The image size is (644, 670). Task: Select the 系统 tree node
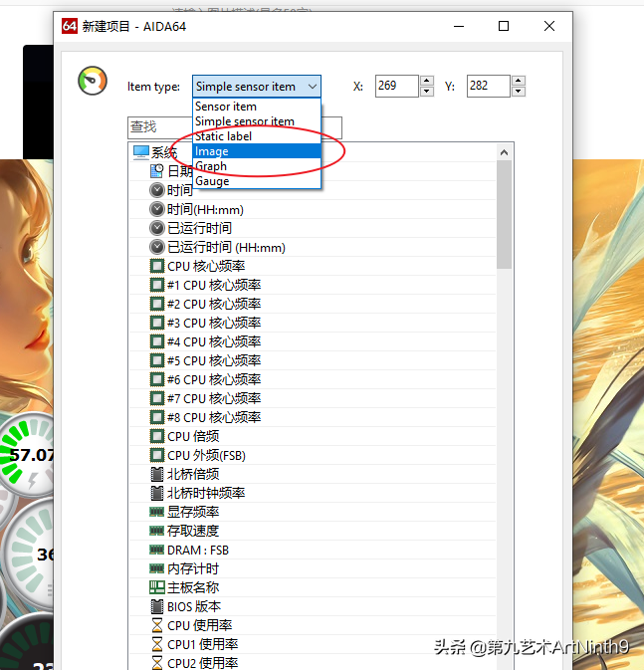pyautogui.click(x=164, y=152)
